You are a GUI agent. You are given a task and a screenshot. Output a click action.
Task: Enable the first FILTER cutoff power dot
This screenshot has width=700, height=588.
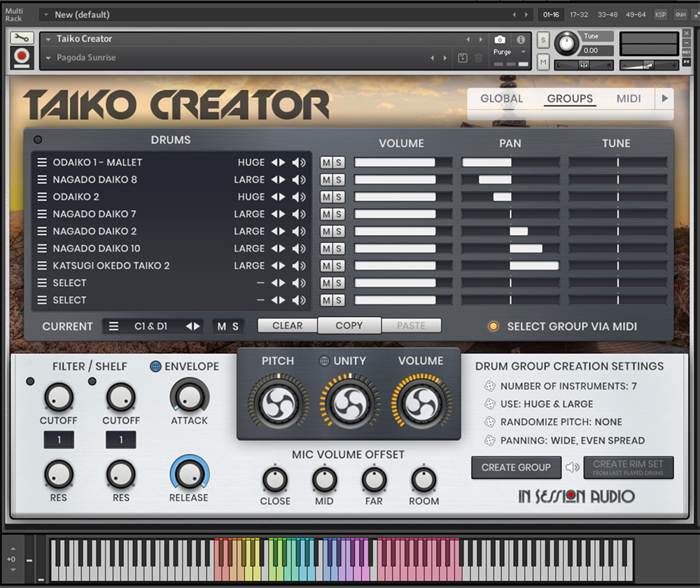click(30, 381)
